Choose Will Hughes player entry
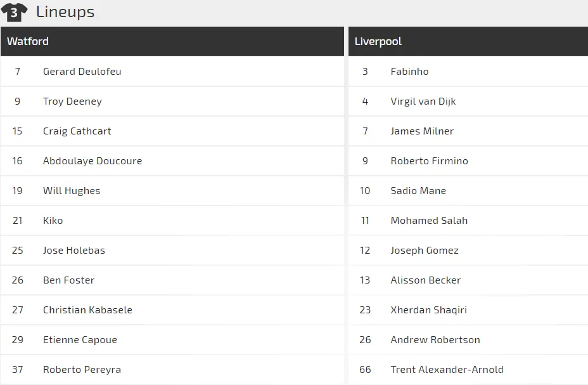 click(x=172, y=191)
